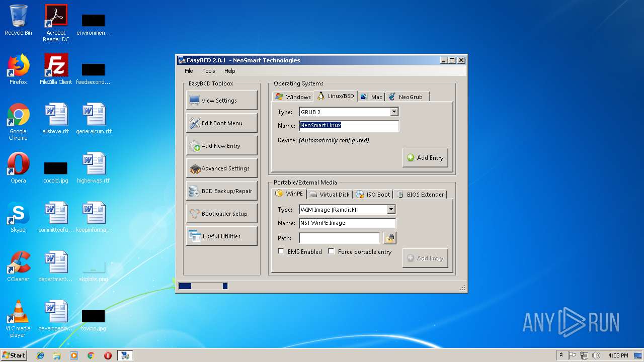Select higherwas.rtf file on desktop

tap(94, 168)
